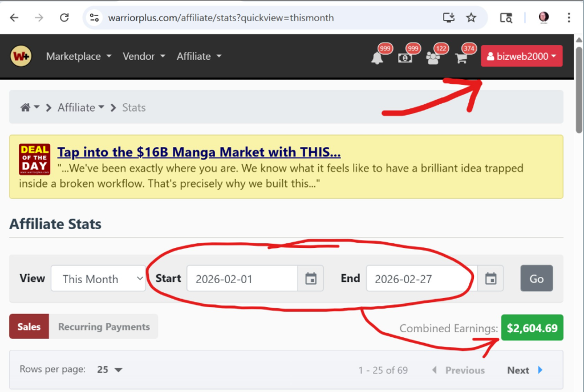Viewport: 584px width, 392px height.
Task: Click inside the browser address bar
Action: coord(228,18)
